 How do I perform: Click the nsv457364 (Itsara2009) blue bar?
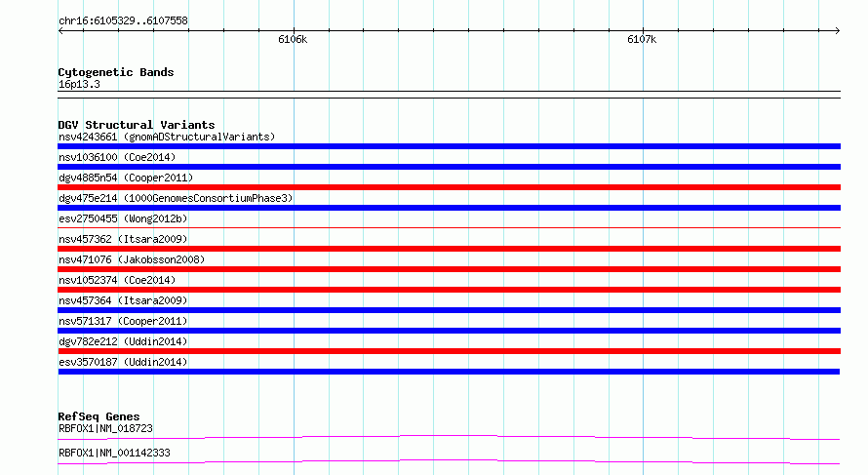449,310
